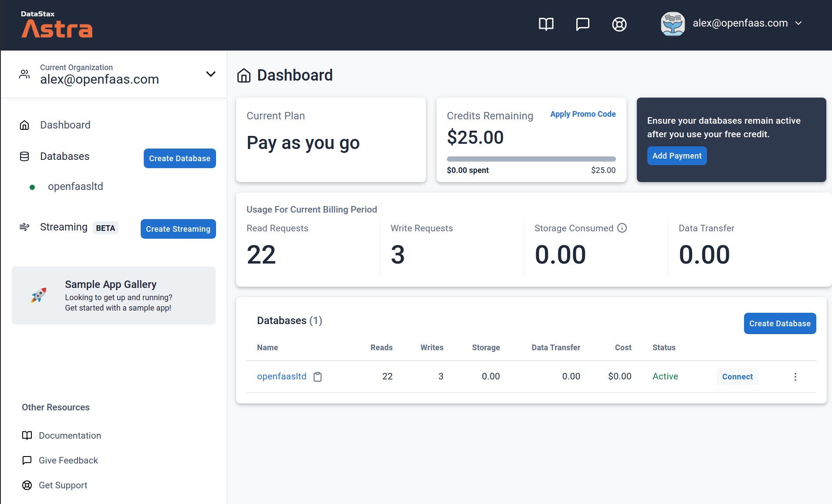
Task: Click the Storage column header
Action: 486,348
